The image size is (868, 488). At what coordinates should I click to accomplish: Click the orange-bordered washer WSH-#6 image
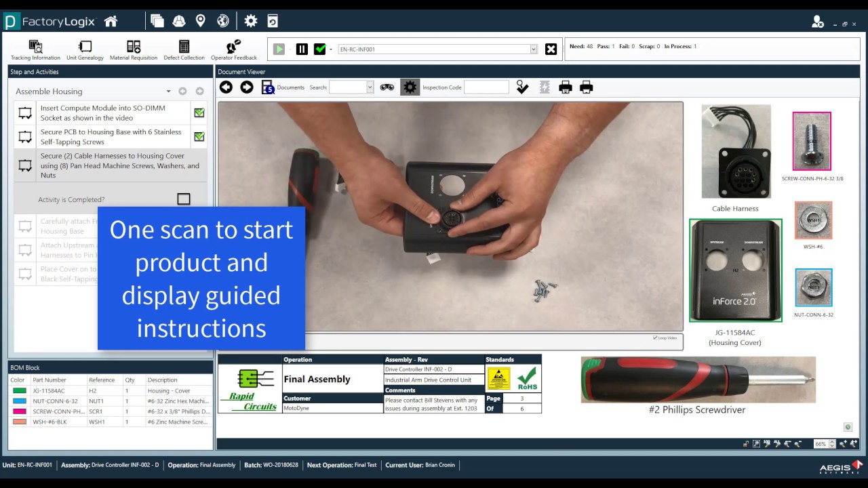(813, 220)
